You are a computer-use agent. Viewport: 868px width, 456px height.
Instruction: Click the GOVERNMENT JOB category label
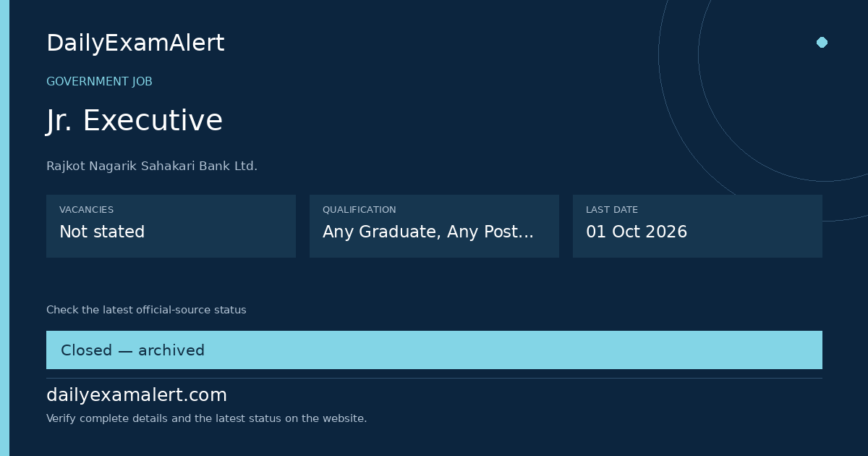(99, 82)
